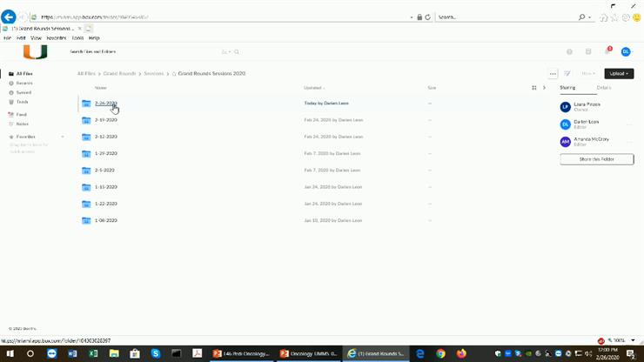Open browser home page icon
644x362 pixels.
point(603,17)
